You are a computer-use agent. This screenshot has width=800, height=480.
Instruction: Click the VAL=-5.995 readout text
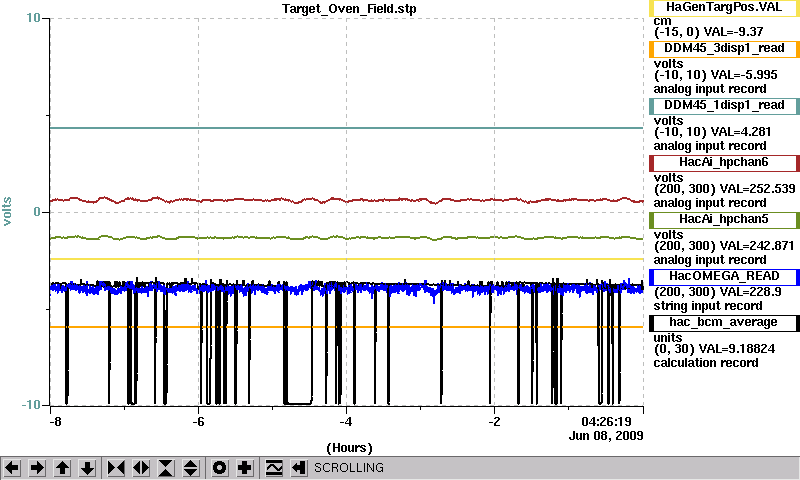(x=744, y=75)
